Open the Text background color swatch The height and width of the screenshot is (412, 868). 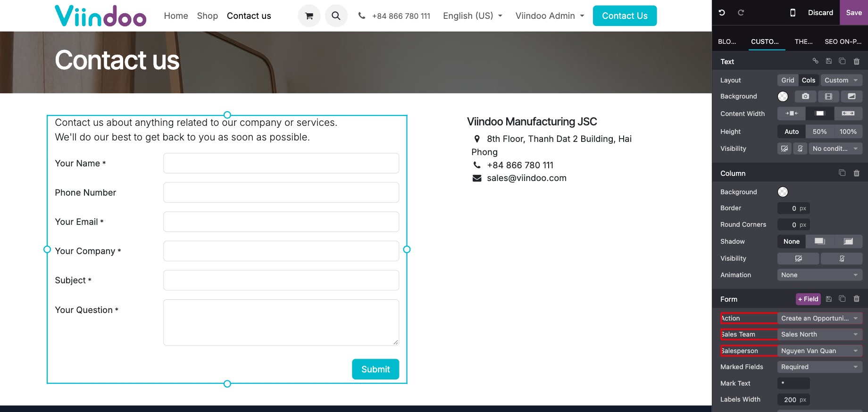click(783, 97)
